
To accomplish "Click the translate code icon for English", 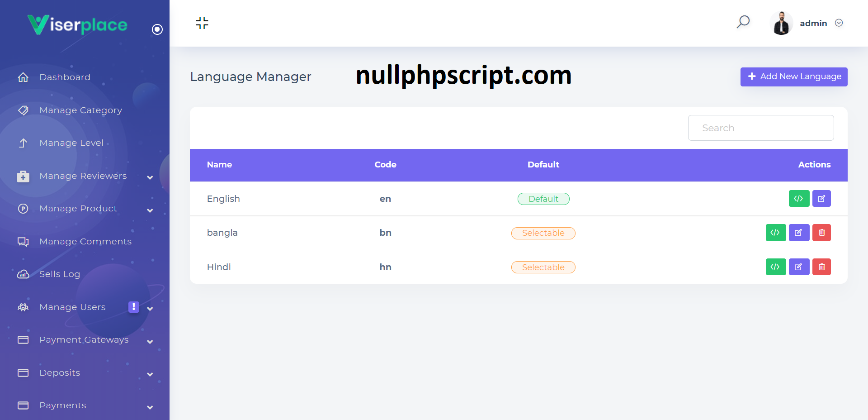I will pos(799,199).
